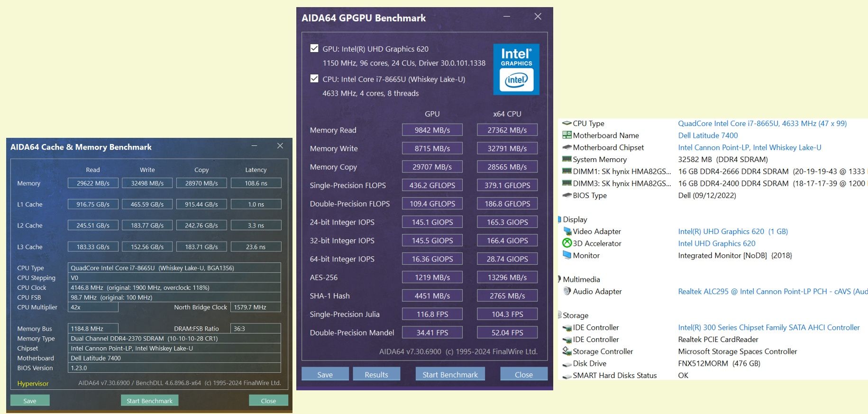Click the DRAM:FSB Ratio 36:3 field
868x414 pixels.
[256, 328]
